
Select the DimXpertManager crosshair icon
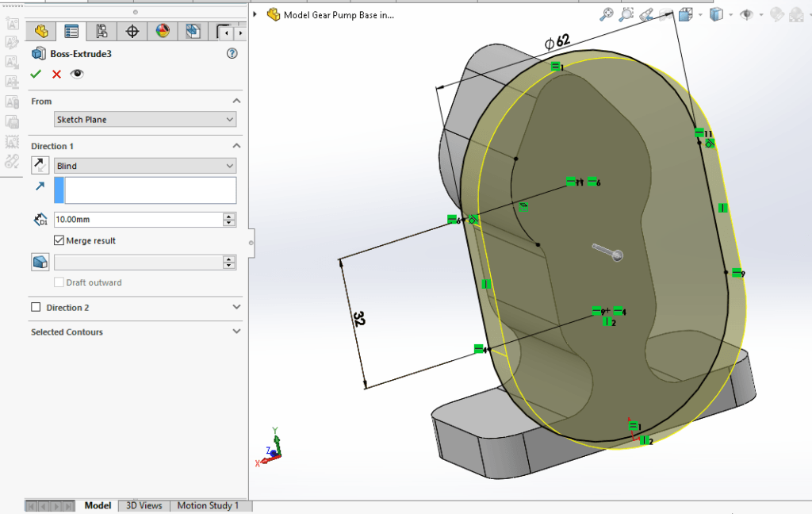click(x=132, y=31)
